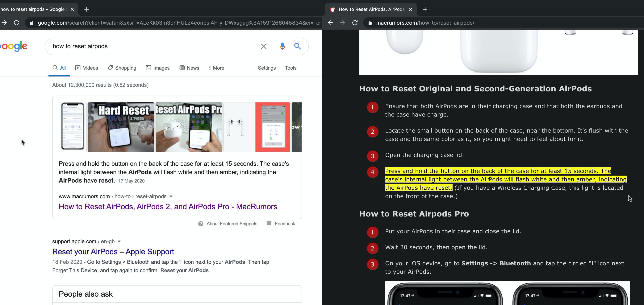
Task: Click the blue Google search magnifier icon
Action: (297, 46)
